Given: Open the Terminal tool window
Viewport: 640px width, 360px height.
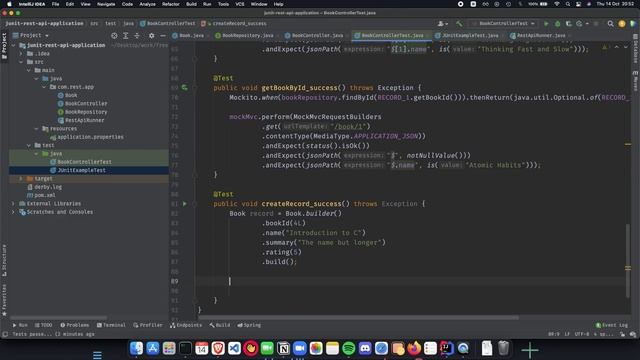Looking at the screenshot, I should 111,325.
